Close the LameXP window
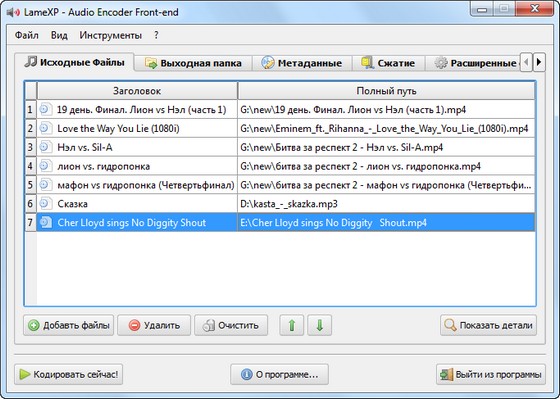The height and width of the screenshot is (399, 560). click(535, 9)
